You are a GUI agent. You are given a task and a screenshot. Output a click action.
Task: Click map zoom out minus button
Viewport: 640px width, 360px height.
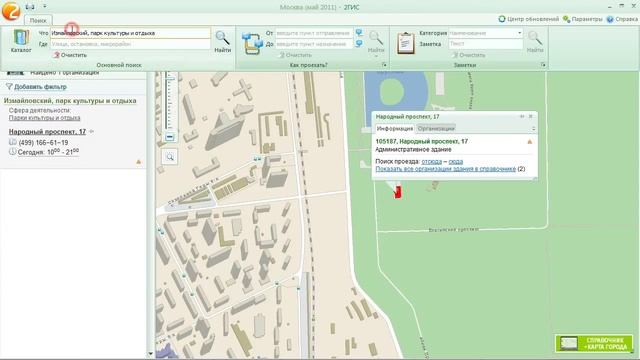pos(170,137)
